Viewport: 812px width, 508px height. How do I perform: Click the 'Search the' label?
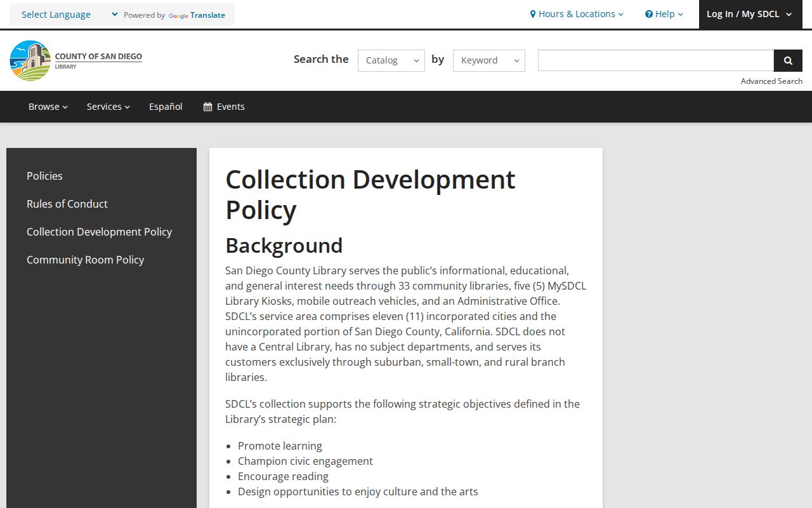(x=321, y=59)
